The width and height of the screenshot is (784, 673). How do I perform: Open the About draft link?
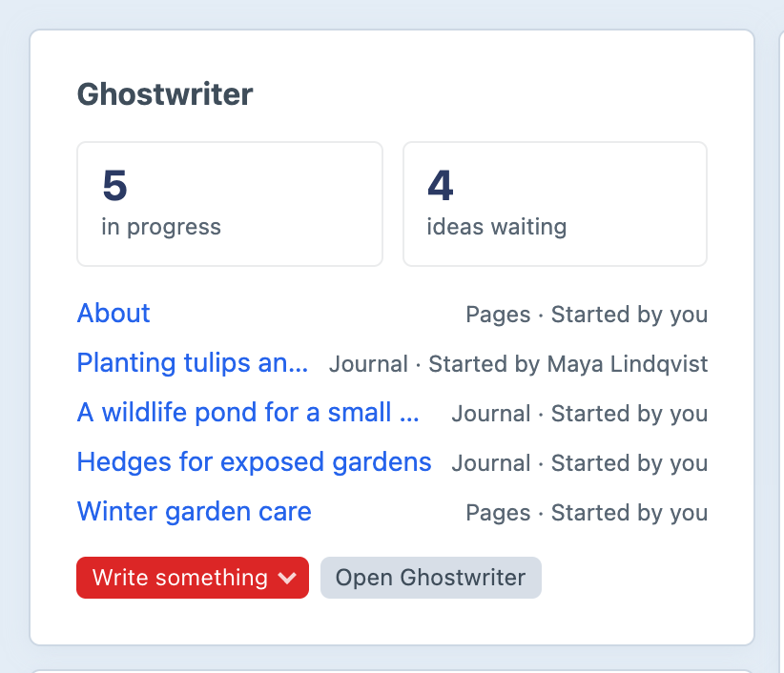pyautogui.click(x=113, y=314)
